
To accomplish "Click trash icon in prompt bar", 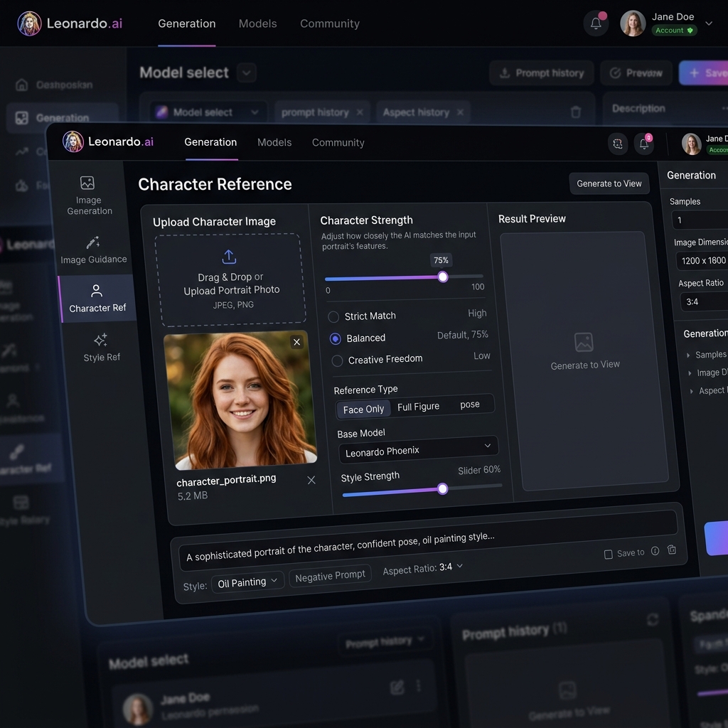I will click(671, 550).
